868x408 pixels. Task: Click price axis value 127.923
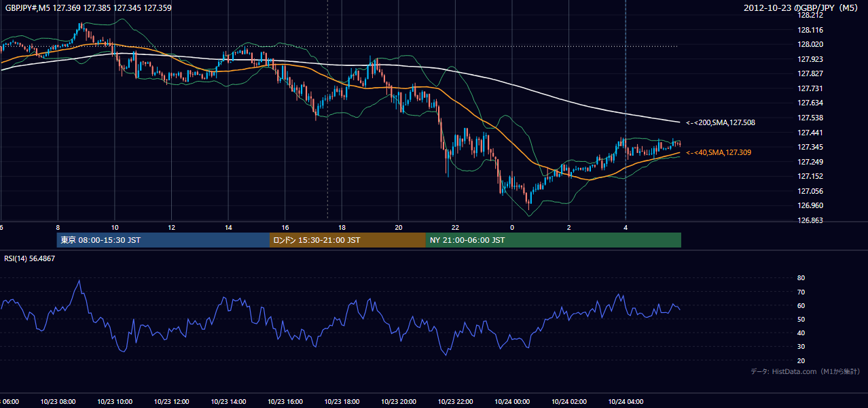tap(810, 59)
